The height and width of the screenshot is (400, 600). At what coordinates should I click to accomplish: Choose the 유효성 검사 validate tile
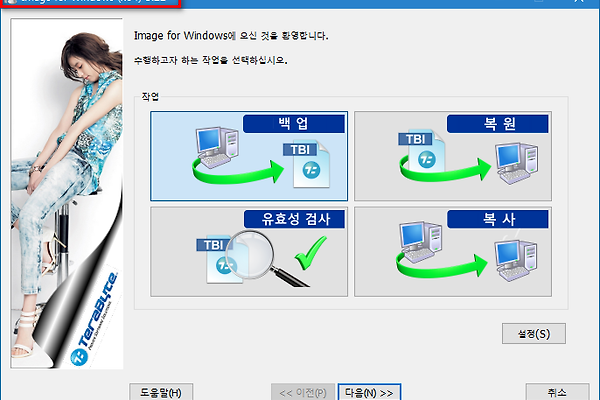click(x=249, y=252)
